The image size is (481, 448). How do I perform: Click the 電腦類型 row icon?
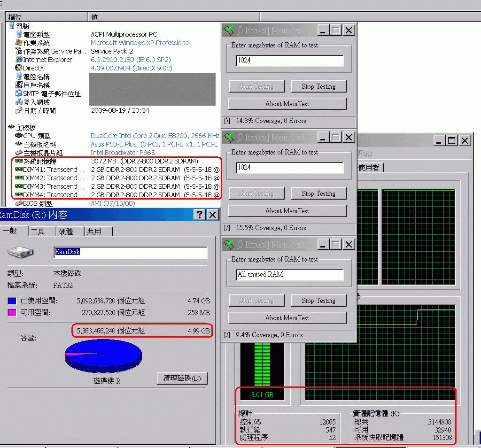pos(19,34)
